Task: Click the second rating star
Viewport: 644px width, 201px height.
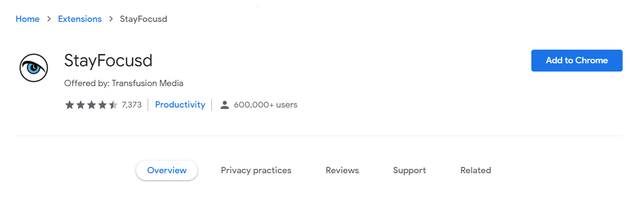Action: tap(80, 105)
